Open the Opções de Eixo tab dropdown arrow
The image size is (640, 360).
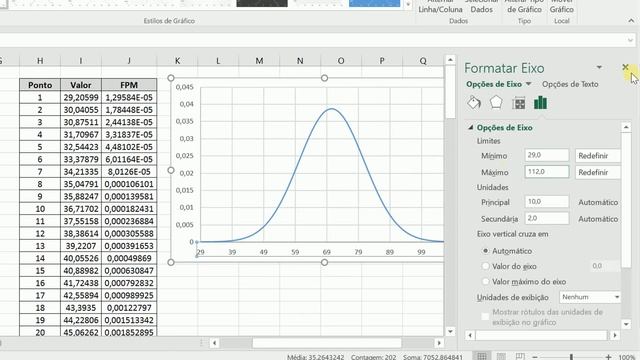pyautogui.click(x=528, y=84)
